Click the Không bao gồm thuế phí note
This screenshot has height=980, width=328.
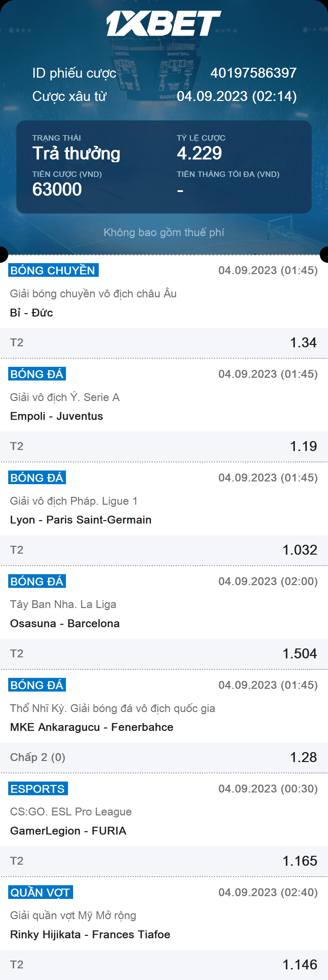tap(164, 232)
